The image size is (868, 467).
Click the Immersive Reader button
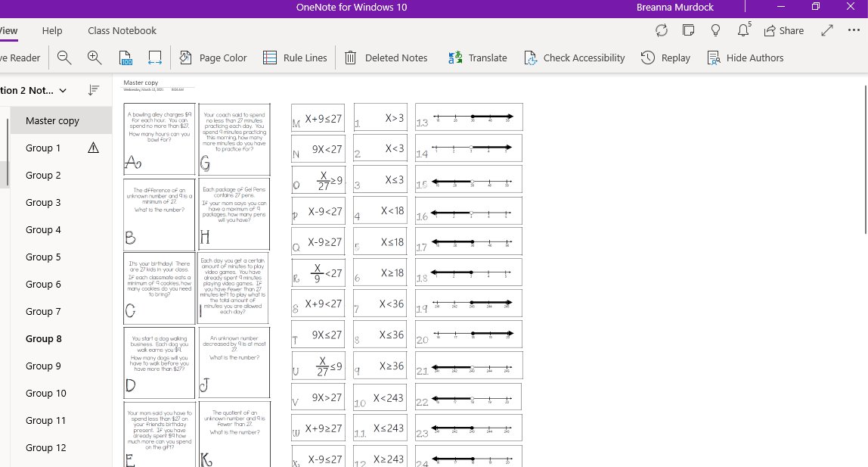click(20, 58)
